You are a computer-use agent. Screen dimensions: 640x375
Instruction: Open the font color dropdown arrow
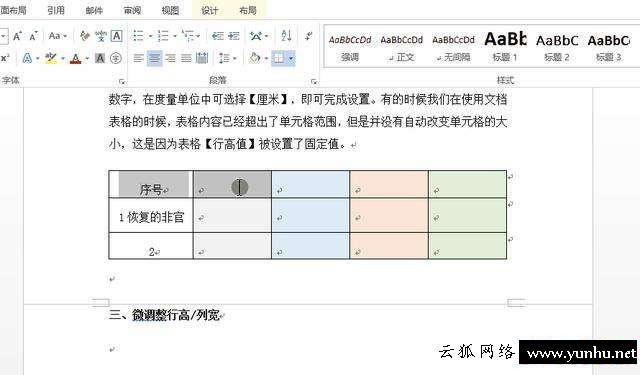(87, 58)
